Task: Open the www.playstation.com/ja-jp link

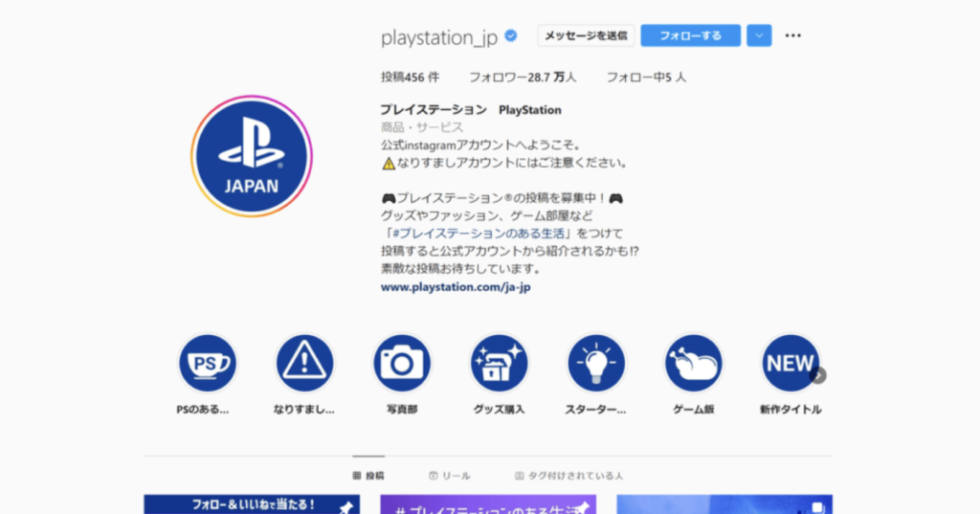Action: (x=455, y=286)
